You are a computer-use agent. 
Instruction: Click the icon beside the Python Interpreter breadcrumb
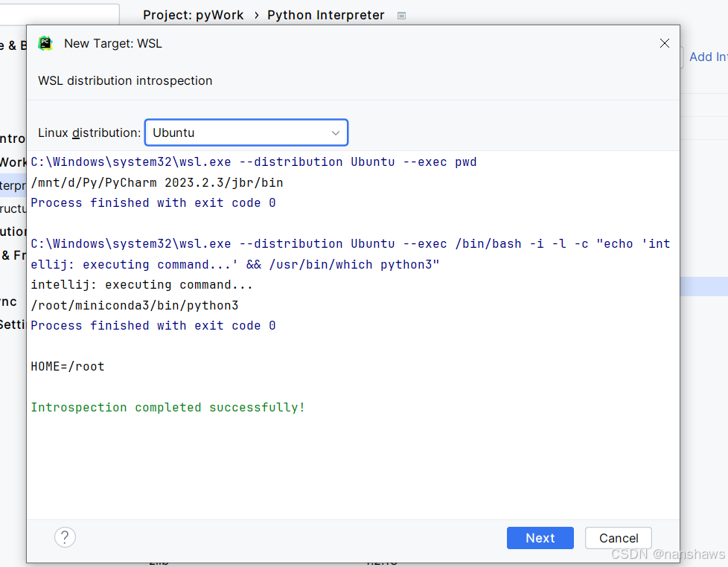tap(402, 16)
